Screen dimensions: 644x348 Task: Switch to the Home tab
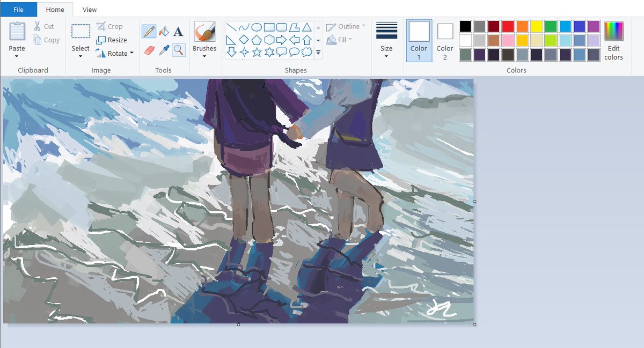(55, 10)
